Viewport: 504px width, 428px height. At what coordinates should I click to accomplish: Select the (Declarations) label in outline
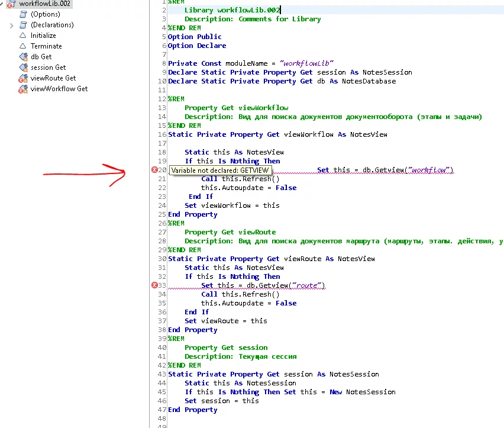pyautogui.click(x=52, y=25)
